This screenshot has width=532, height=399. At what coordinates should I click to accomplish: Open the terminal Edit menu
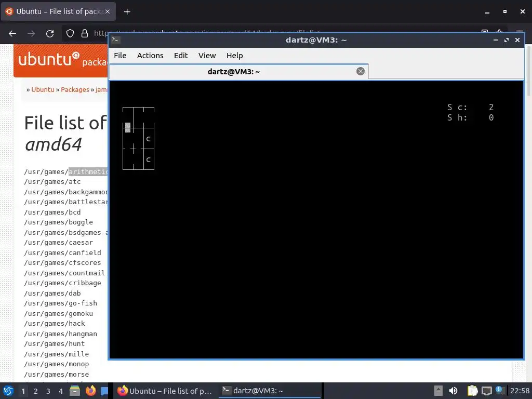click(x=181, y=56)
